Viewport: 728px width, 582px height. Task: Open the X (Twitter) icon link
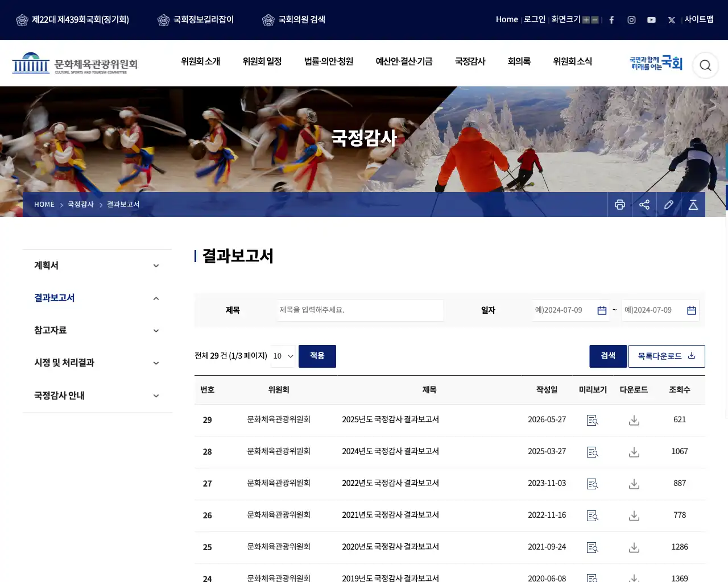672,20
